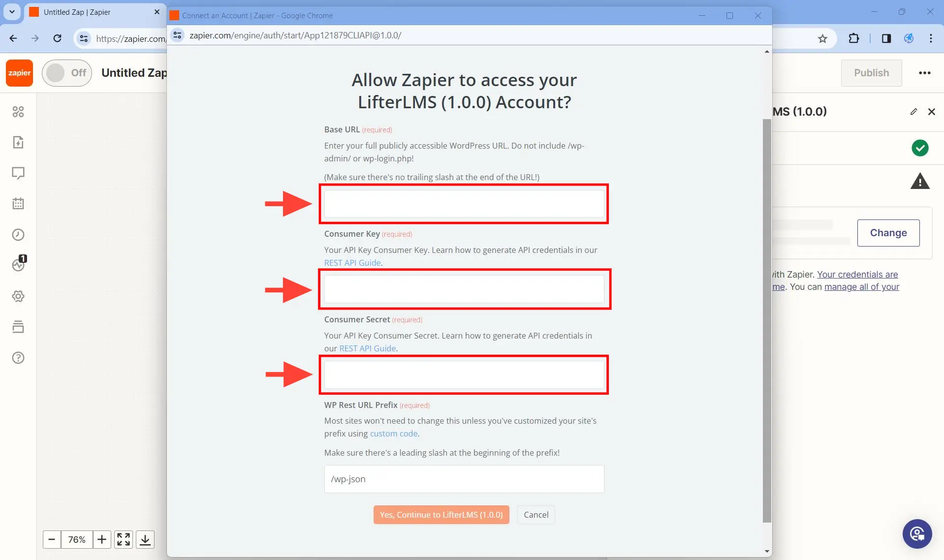
Task: Click the Base URL input field
Action: [x=463, y=204]
